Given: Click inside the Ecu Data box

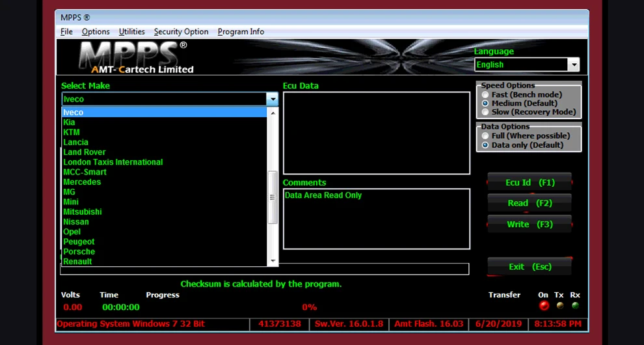Looking at the screenshot, I should (x=376, y=133).
